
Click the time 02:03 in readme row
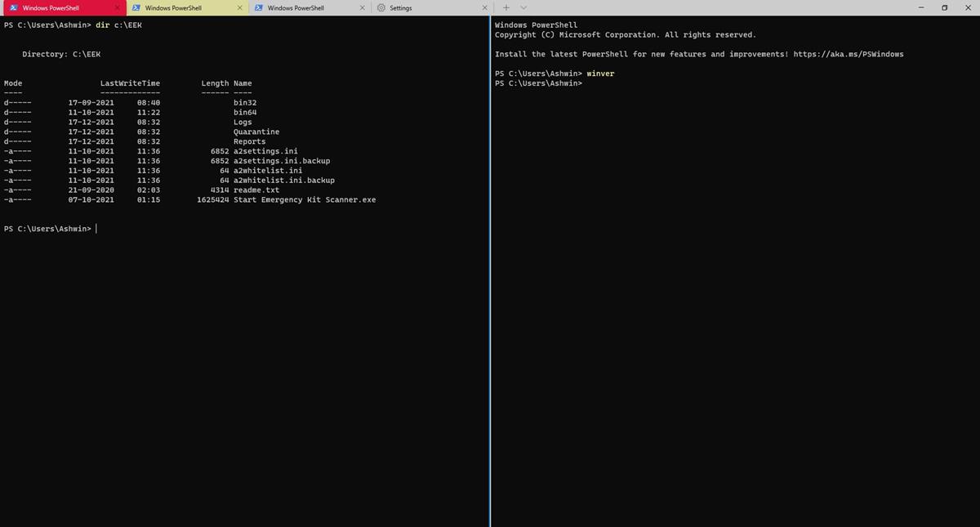pos(149,190)
